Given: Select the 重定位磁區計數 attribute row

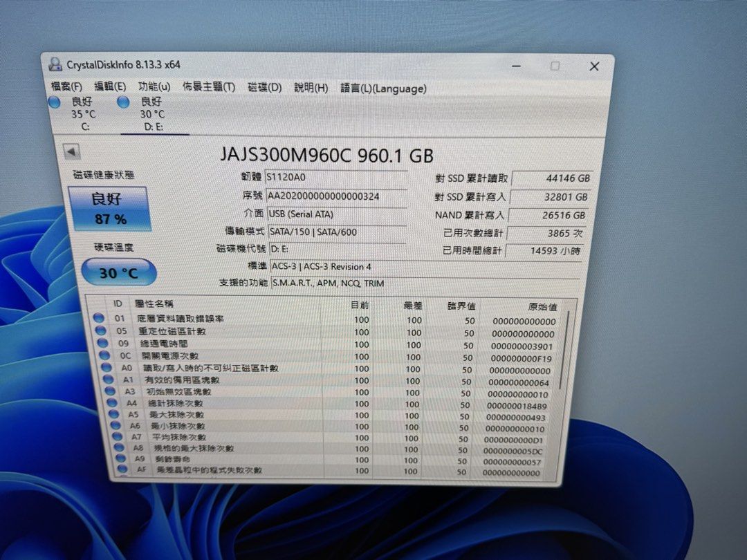Looking at the screenshot, I should [325, 332].
